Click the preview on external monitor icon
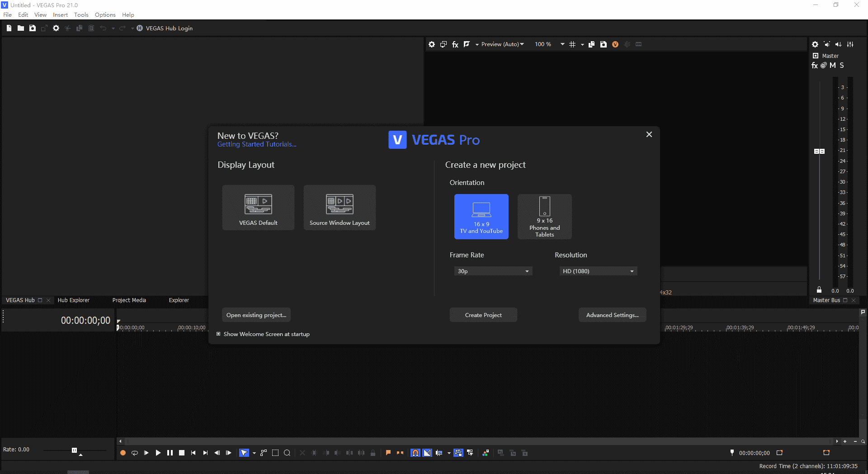 pyautogui.click(x=443, y=44)
